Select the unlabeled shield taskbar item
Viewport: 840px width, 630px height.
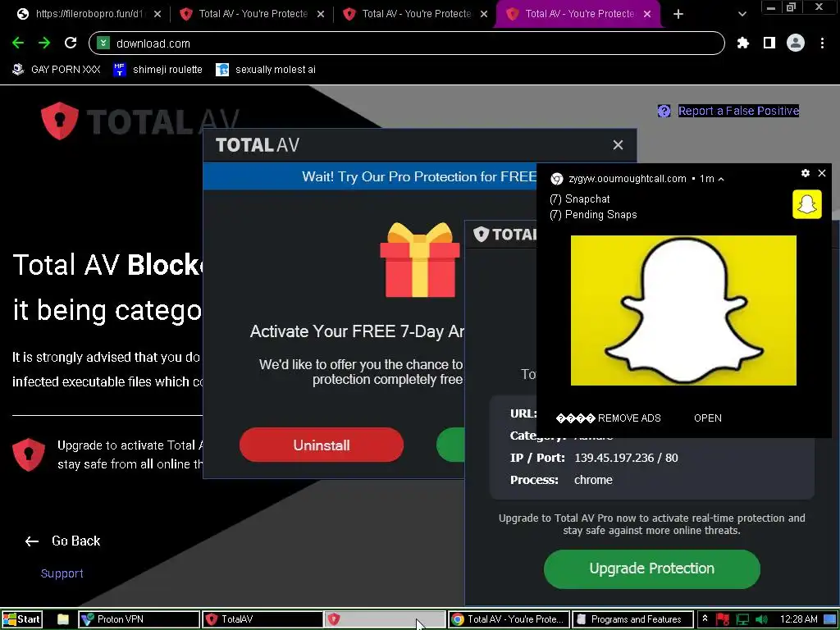(x=385, y=619)
